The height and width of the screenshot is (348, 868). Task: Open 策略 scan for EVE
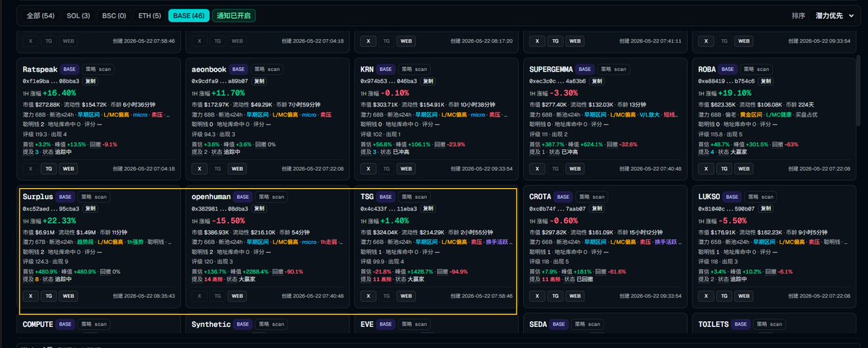(x=415, y=325)
